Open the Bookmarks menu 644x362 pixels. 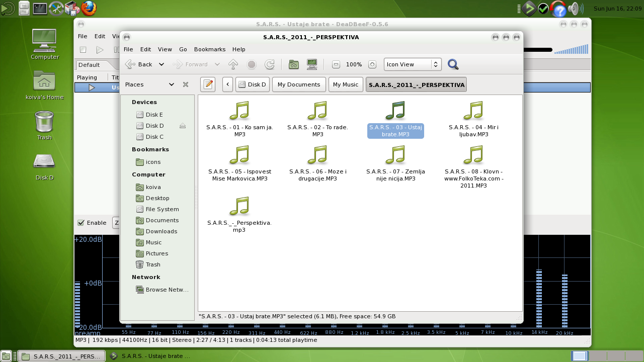(209, 49)
